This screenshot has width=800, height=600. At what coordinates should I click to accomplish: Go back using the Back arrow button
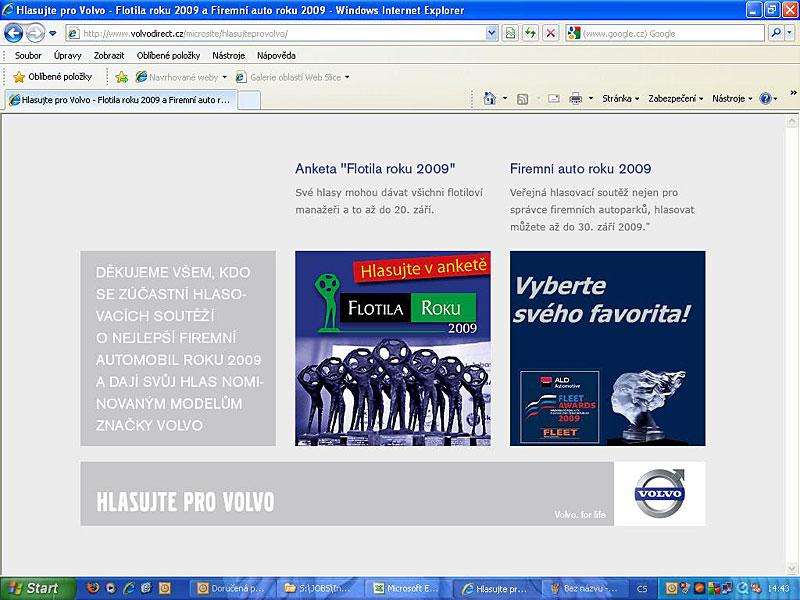[x=14, y=34]
